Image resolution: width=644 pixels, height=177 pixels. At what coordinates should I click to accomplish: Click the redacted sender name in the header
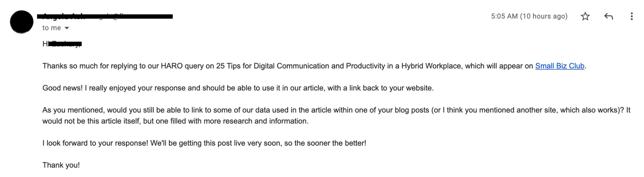[104, 16]
